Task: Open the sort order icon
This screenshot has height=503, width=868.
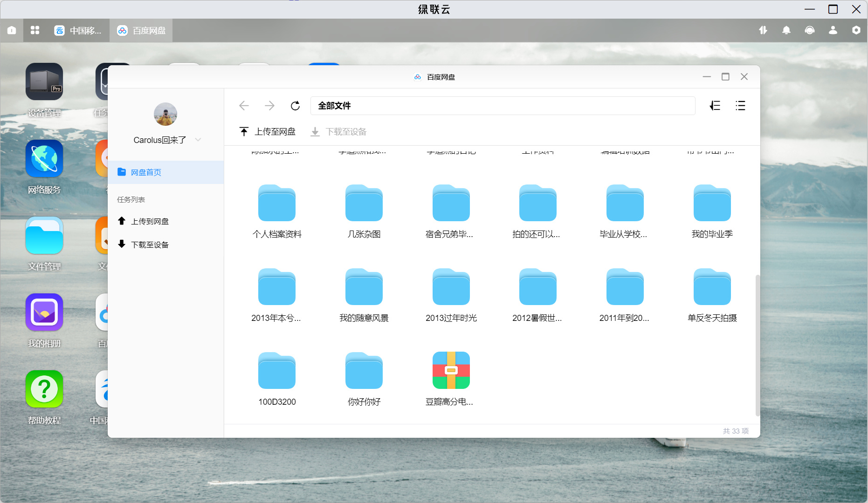Action: [x=715, y=106]
